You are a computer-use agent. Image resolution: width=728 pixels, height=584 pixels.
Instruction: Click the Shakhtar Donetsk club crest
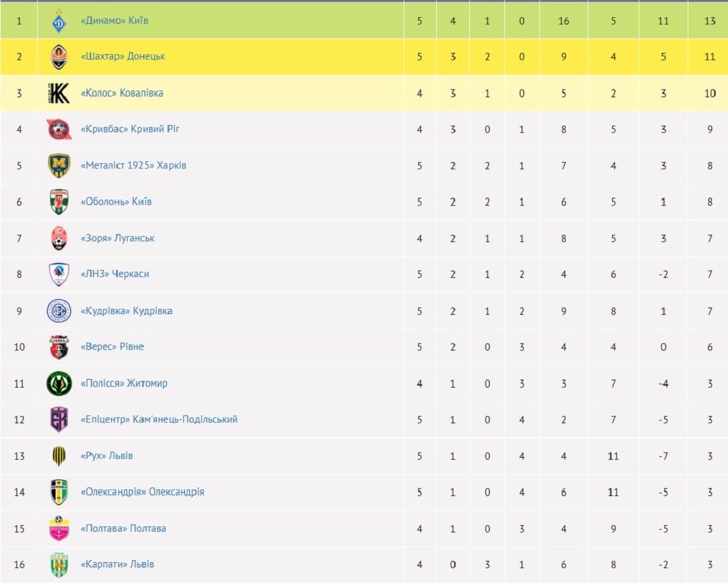[x=59, y=57]
